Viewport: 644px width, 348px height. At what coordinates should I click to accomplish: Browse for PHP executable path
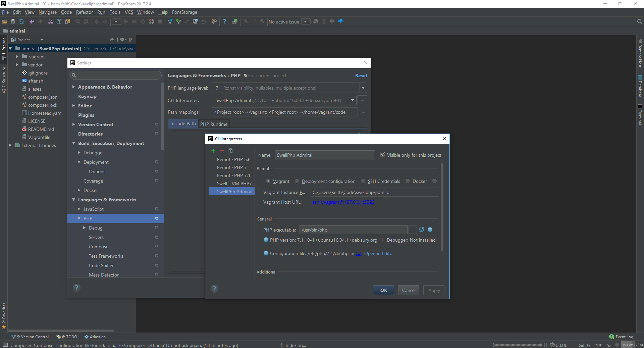point(413,230)
